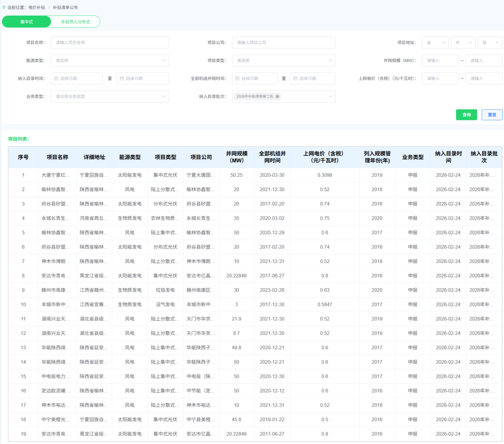
Task: Click calendar icon in 全部机组并网时间 start date
Action: pyautogui.click(x=237, y=78)
